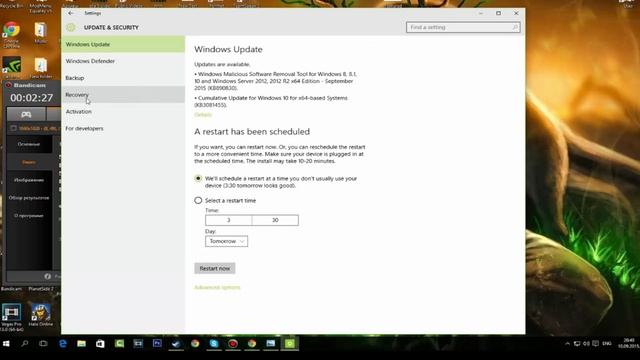Click the ENG language indicator in tray
The height and width of the screenshot is (360, 640).
[607, 344]
